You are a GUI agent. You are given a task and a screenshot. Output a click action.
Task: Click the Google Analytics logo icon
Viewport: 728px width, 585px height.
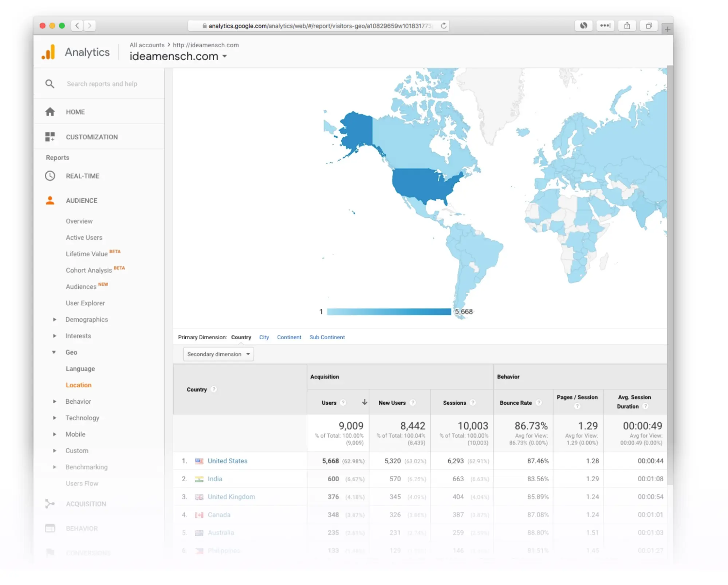[x=48, y=52]
